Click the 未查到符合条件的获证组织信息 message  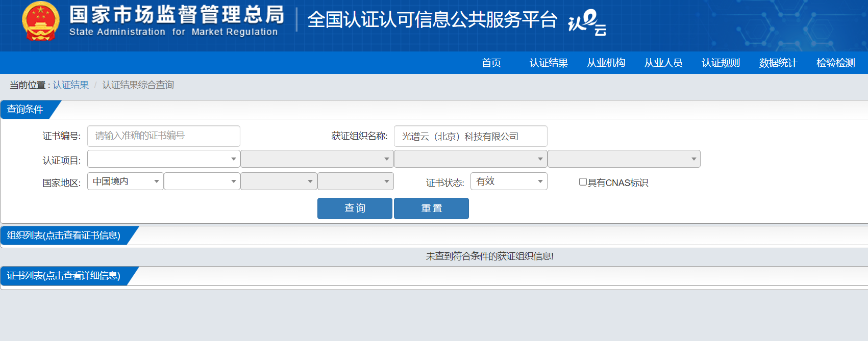(490, 256)
